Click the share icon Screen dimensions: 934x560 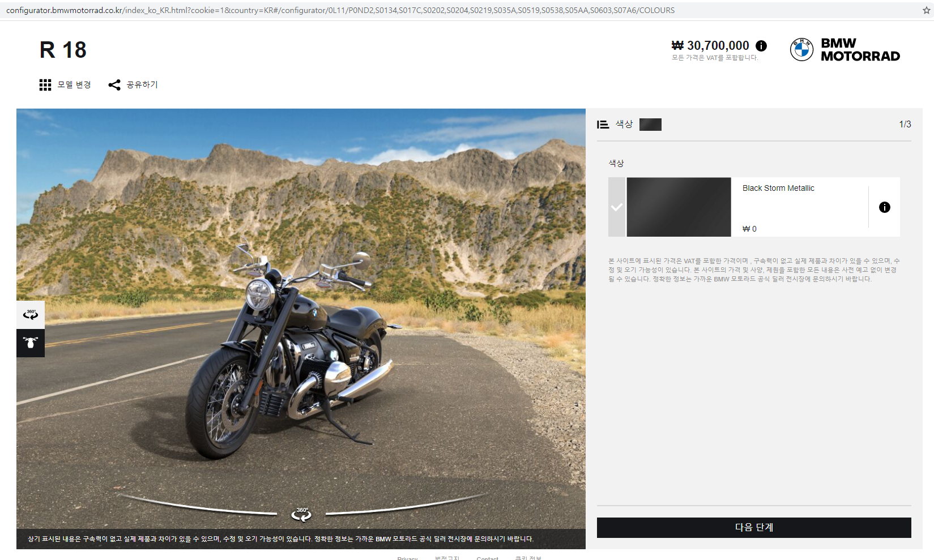[x=114, y=85]
